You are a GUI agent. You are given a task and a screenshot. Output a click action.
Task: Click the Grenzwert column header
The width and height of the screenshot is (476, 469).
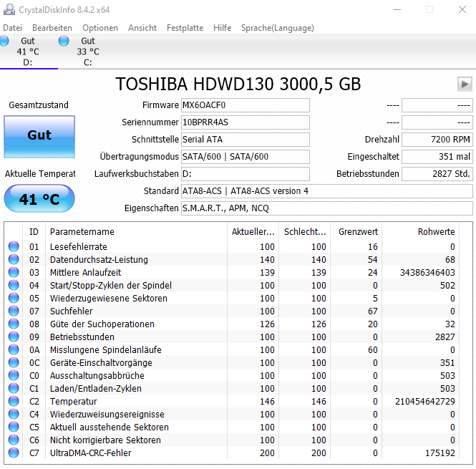coord(356,232)
